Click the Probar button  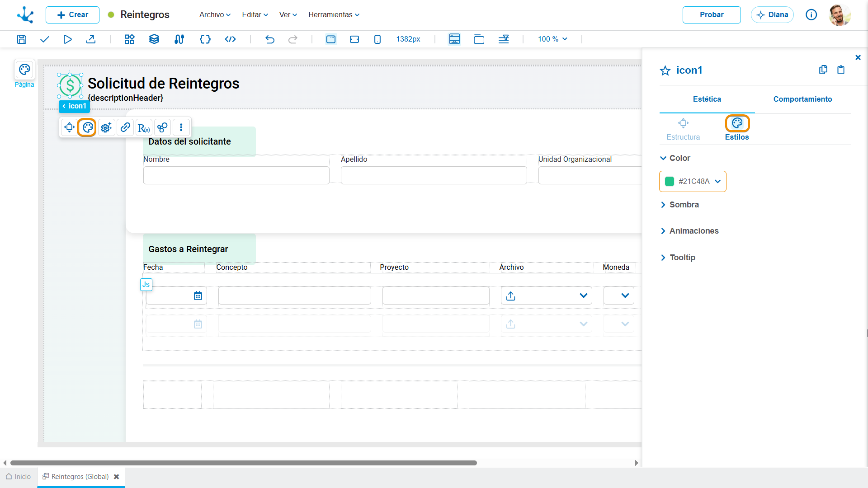tap(712, 15)
